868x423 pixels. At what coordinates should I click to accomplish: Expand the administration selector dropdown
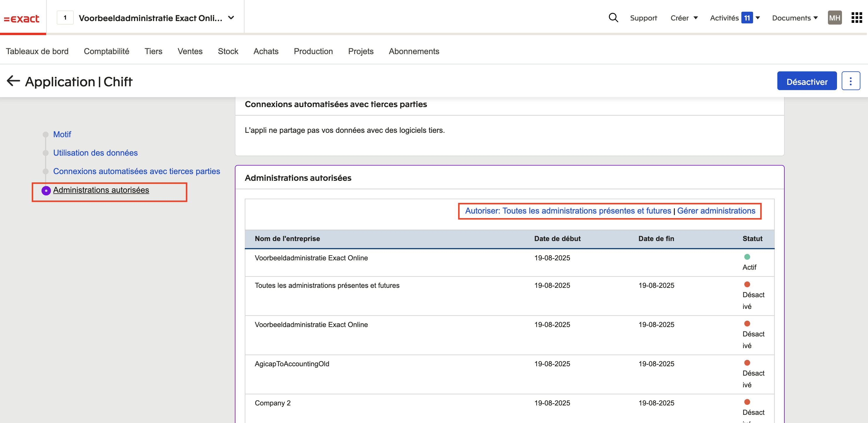pyautogui.click(x=231, y=18)
